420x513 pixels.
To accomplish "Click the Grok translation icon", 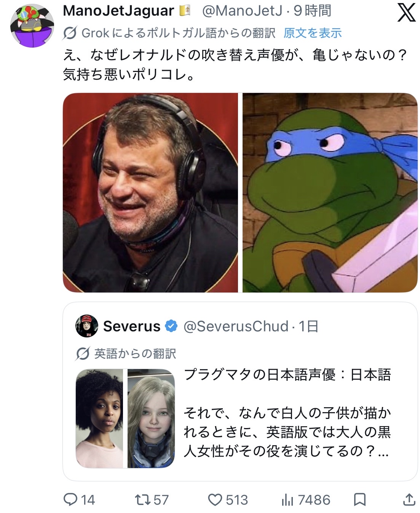I will click(70, 33).
